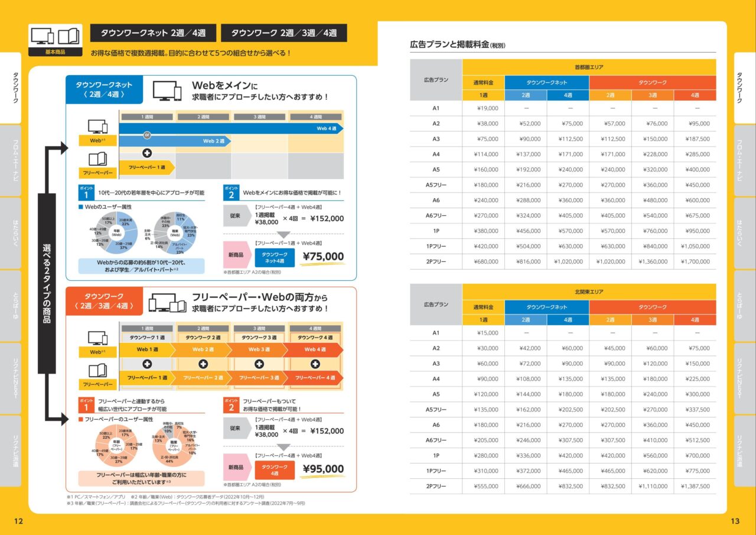The width and height of the screenshot is (756, 535).
Task: Click the blue タウンワークネット4週 new product button
Action: (x=274, y=257)
